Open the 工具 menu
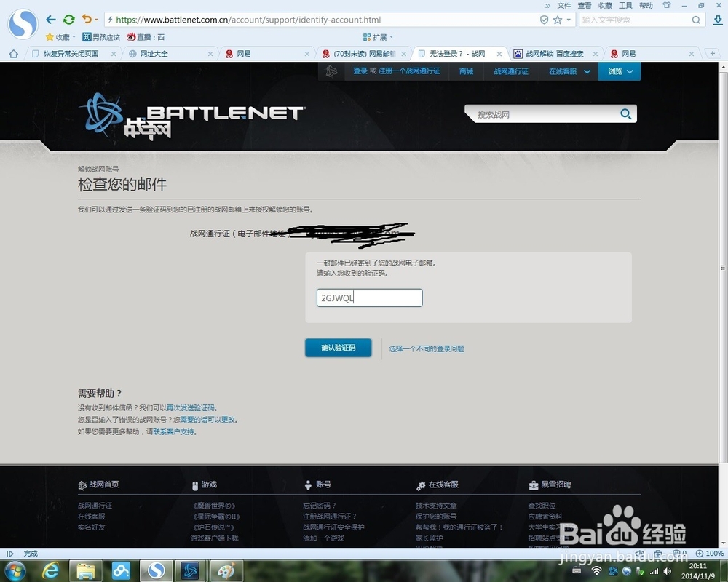728x582 pixels. [625, 6]
